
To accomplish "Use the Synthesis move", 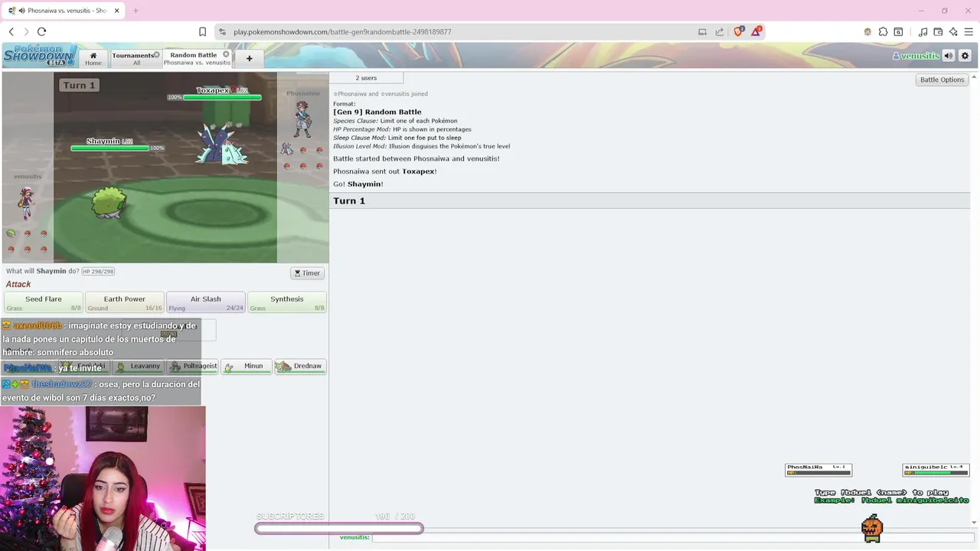I will 287,302.
